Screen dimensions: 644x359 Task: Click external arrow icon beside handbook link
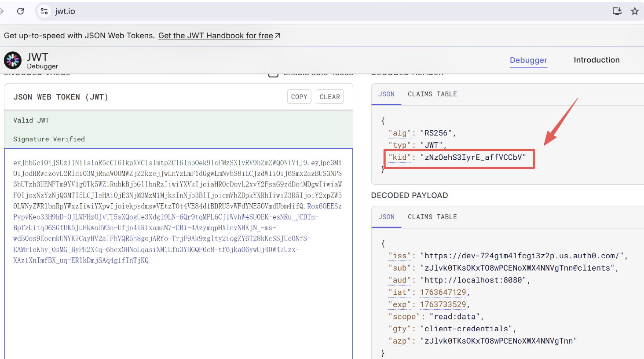point(278,36)
